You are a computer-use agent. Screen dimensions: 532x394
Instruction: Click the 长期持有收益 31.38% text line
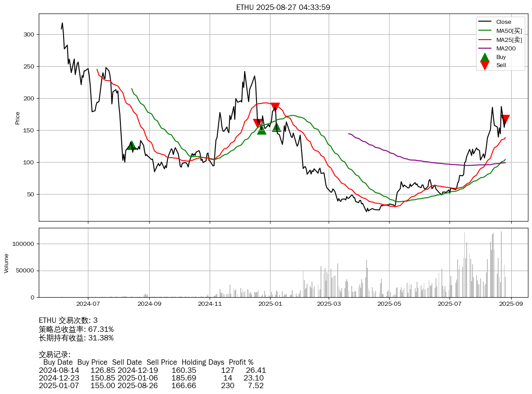point(76,338)
